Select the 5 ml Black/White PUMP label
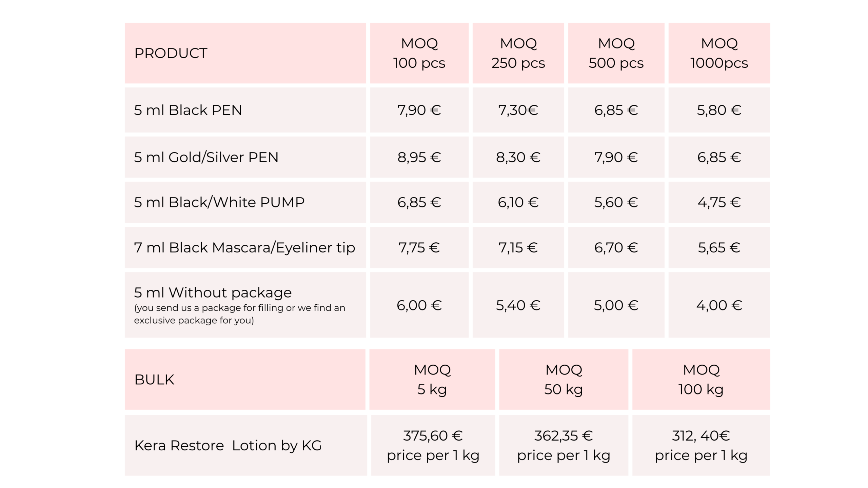Screen dimensions: 868x488 pyautogui.click(x=219, y=202)
